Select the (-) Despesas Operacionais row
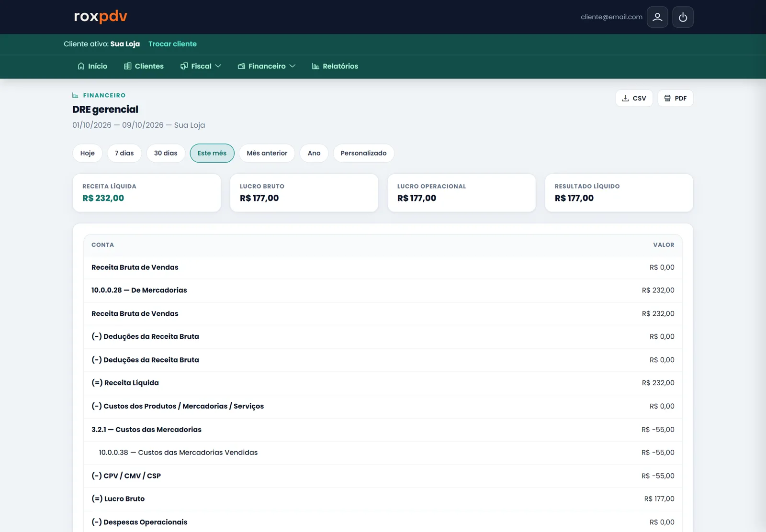This screenshot has height=532, width=766. [383, 522]
